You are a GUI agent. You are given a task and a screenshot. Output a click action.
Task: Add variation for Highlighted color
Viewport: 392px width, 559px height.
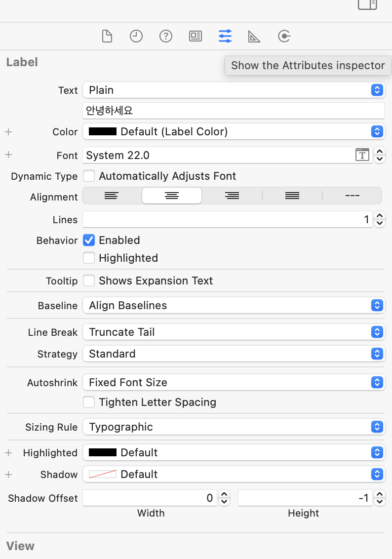pos(8,453)
